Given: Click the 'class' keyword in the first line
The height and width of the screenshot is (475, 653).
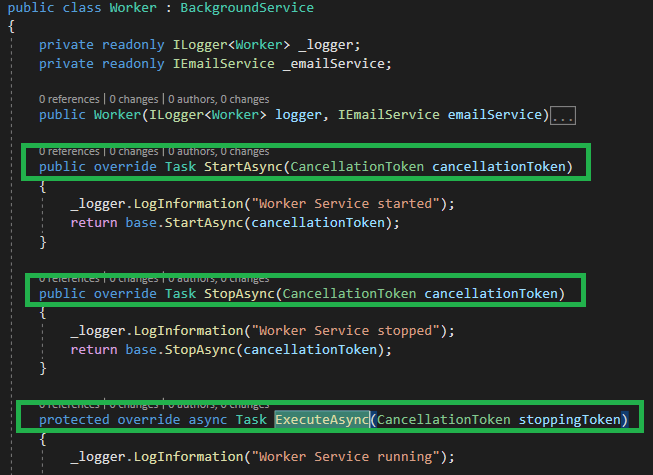Looking at the screenshot, I should 82,7.
